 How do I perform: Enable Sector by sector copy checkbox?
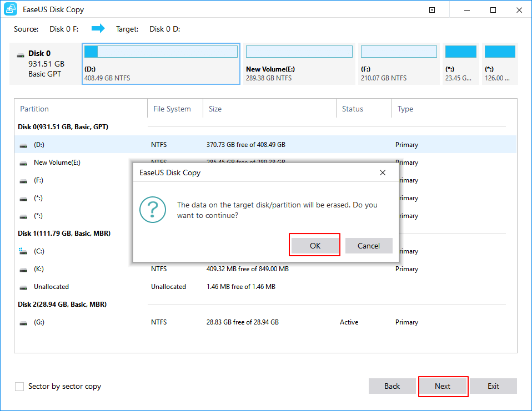point(19,386)
